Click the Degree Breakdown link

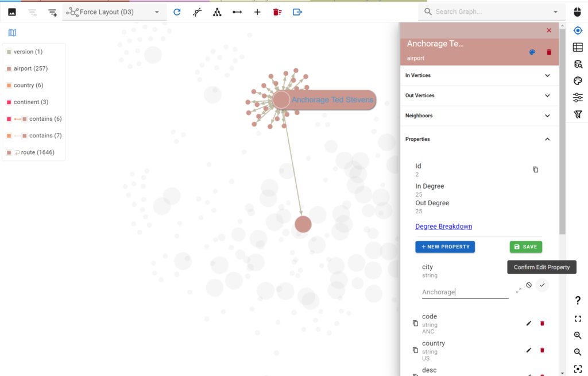click(x=443, y=226)
